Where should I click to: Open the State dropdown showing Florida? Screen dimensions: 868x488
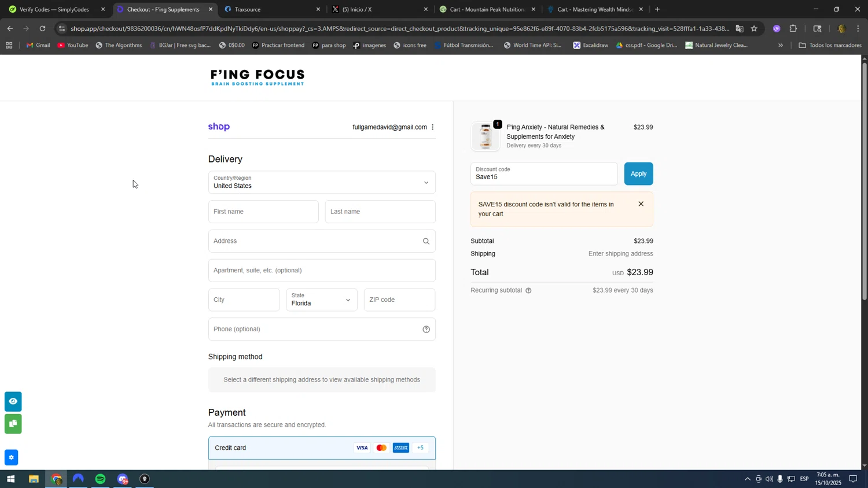[322, 300]
